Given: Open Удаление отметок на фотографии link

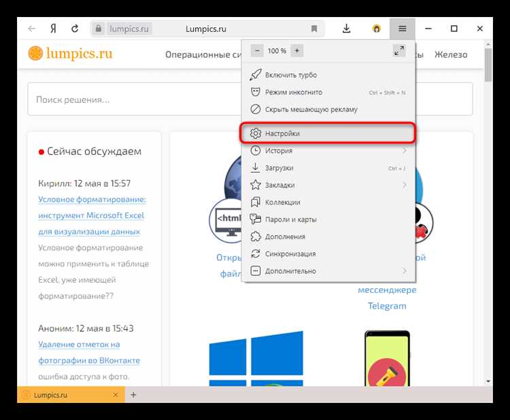Looking at the screenshot, I should [89, 353].
